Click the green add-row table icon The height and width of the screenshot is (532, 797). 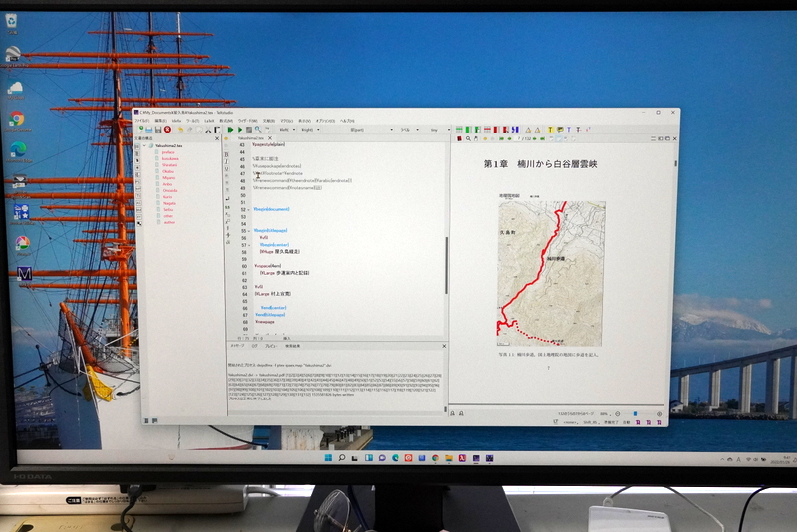point(459,130)
